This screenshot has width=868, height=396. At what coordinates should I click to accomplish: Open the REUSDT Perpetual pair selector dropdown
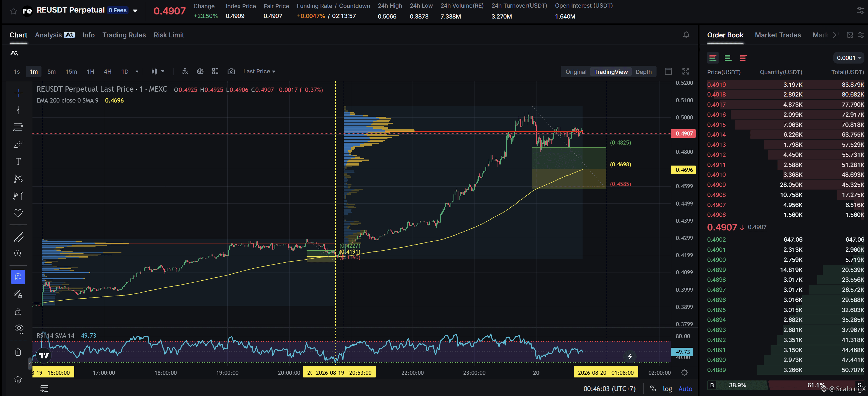coord(135,11)
